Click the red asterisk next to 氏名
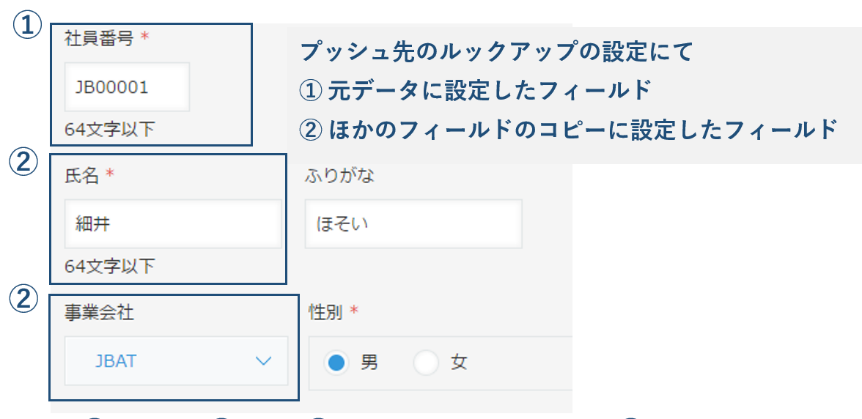Image resolution: width=862 pixels, height=419 pixels. coord(109,175)
